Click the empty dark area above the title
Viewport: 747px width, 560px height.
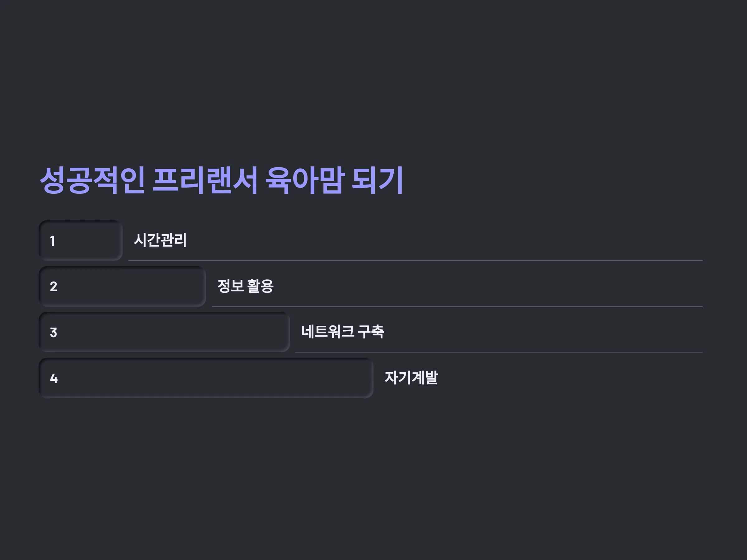click(374, 78)
